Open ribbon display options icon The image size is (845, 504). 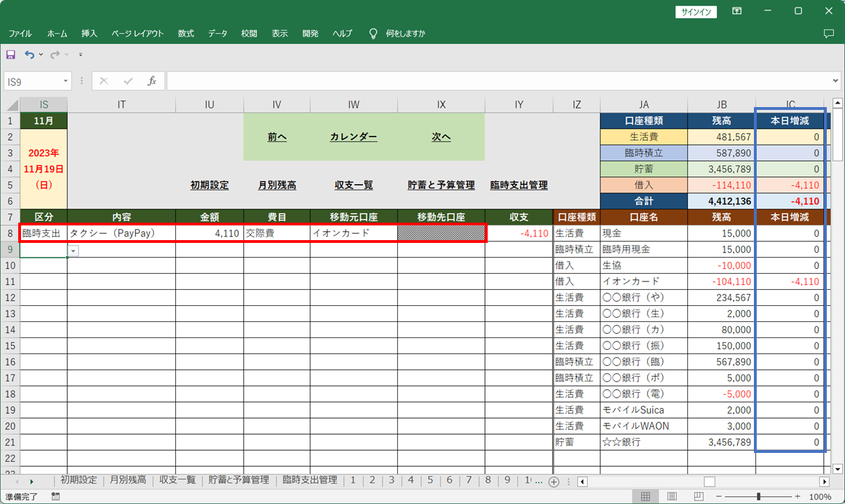[x=736, y=11]
